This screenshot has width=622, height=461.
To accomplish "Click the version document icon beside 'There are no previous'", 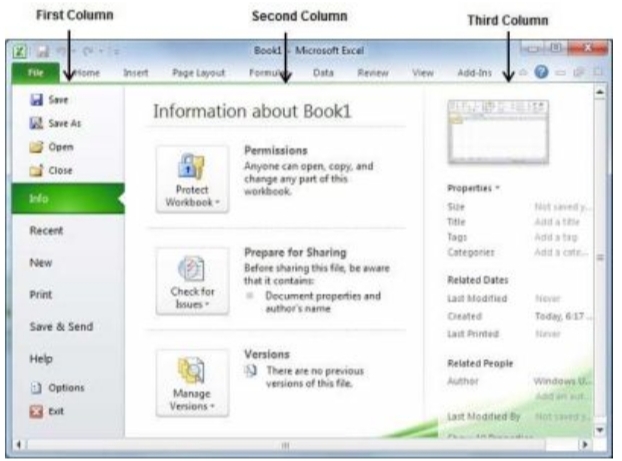I will coord(251,371).
